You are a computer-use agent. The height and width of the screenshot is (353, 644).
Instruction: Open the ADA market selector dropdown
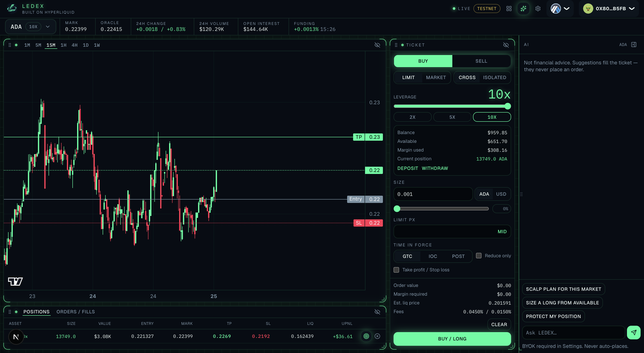click(30, 27)
